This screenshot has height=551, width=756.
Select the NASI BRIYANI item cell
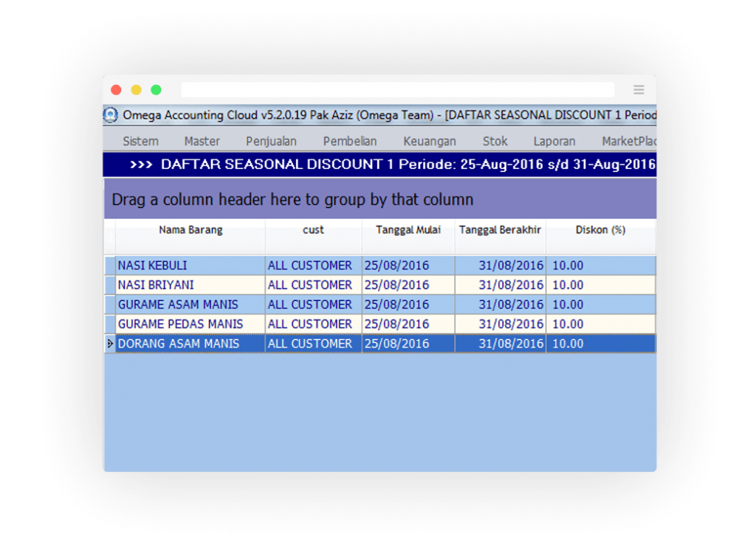pyautogui.click(x=190, y=285)
